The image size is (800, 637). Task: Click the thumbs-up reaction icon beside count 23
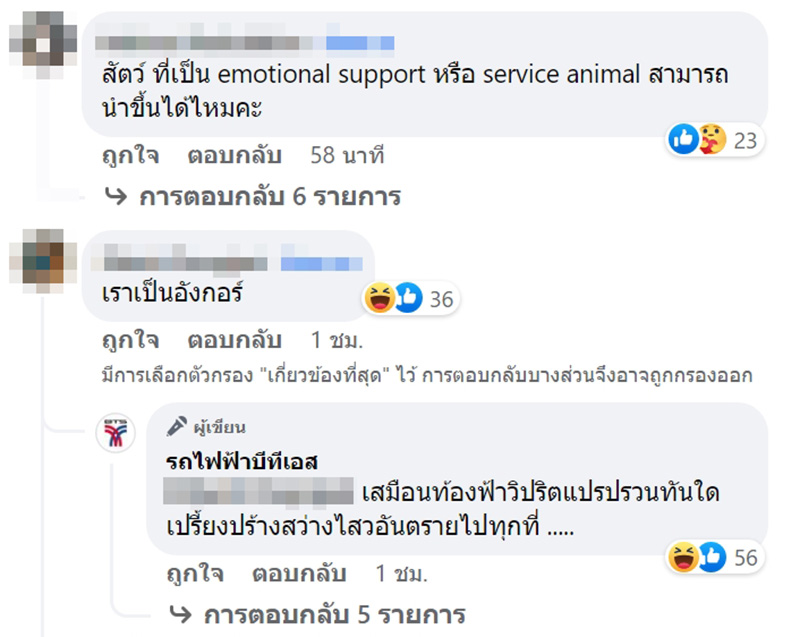683,140
